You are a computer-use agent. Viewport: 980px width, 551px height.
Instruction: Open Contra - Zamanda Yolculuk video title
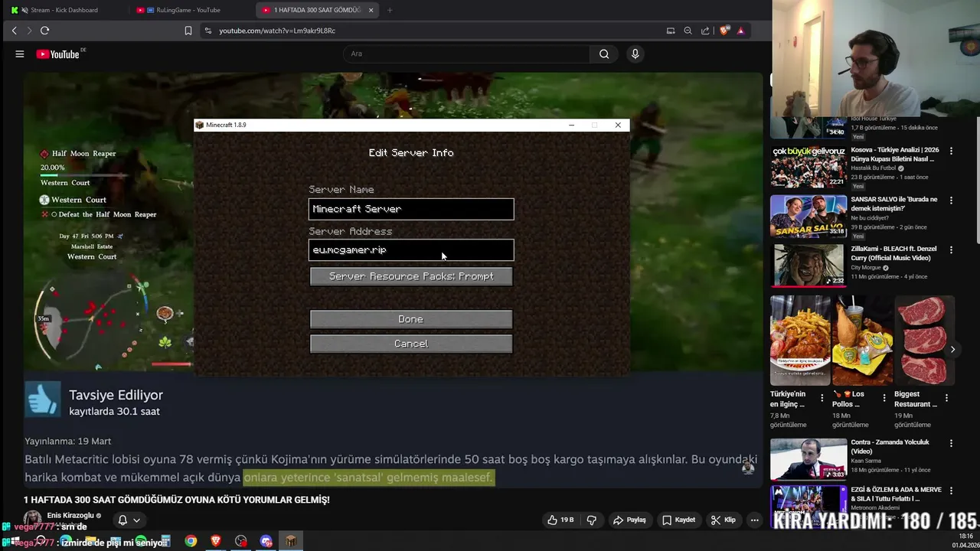tap(890, 446)
